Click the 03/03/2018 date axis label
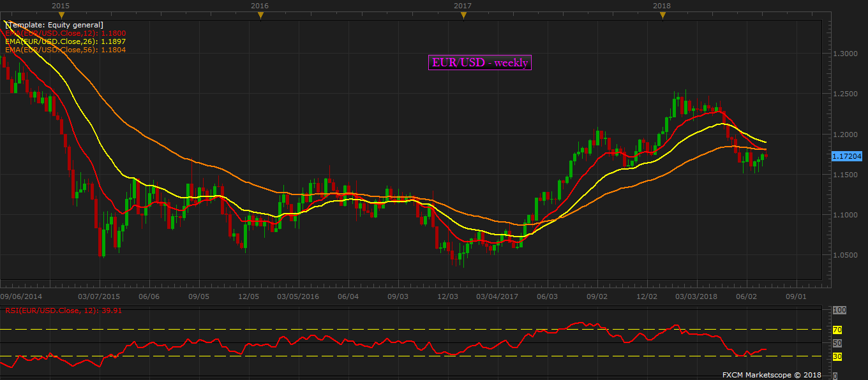 pyautogui.click(x=696, y=296)
